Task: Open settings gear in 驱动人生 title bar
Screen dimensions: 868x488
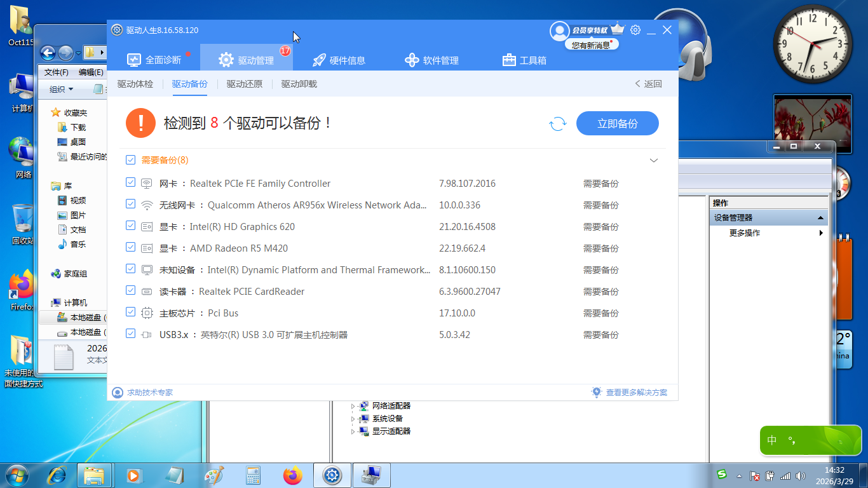Action: (x=635, y=30)
